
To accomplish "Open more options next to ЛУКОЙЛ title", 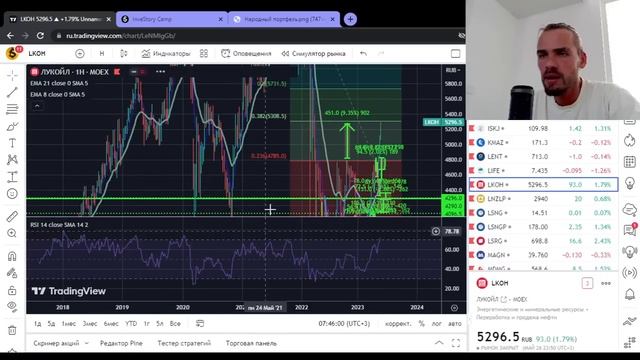I will [160, 72].
